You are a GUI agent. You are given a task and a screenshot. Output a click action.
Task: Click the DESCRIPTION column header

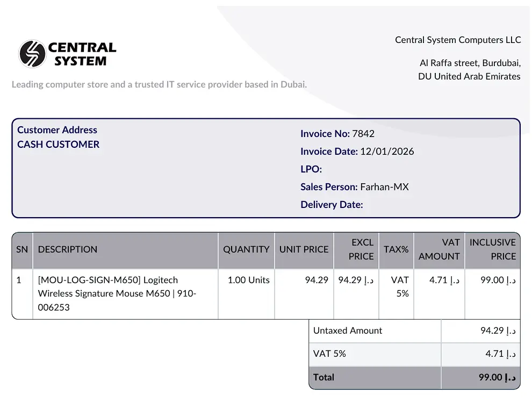(x=68, y=249)
